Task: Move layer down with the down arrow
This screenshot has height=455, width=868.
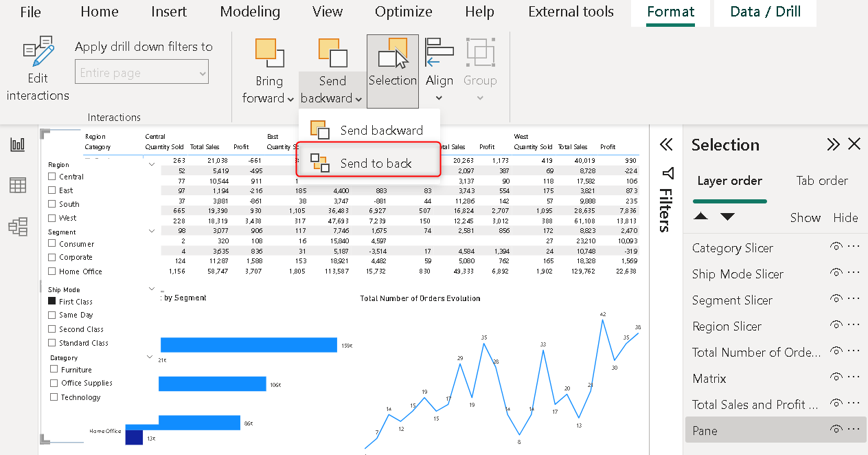Action: 727,217
